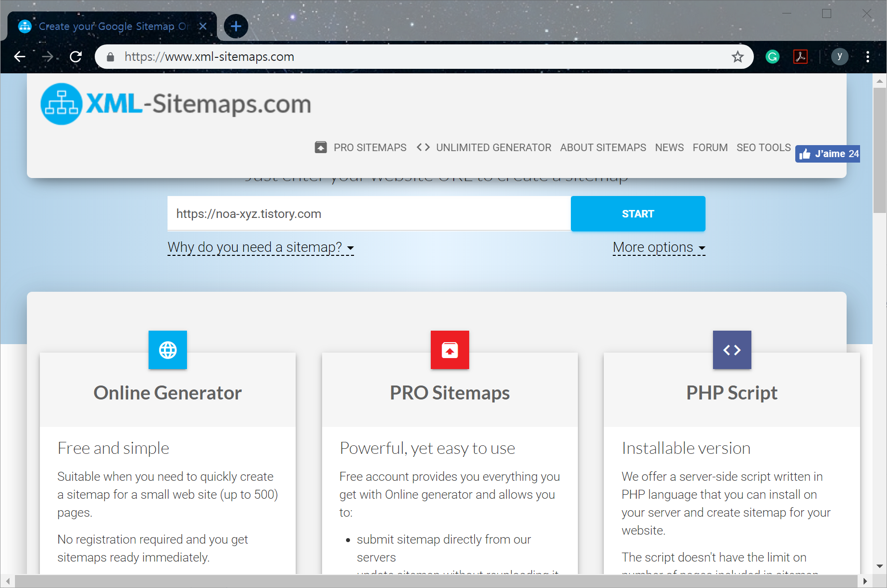The height and width of the screenshot is (588, 887).
Task: Open the PRO SITEMAPS menu item
Action: point(370,148)
